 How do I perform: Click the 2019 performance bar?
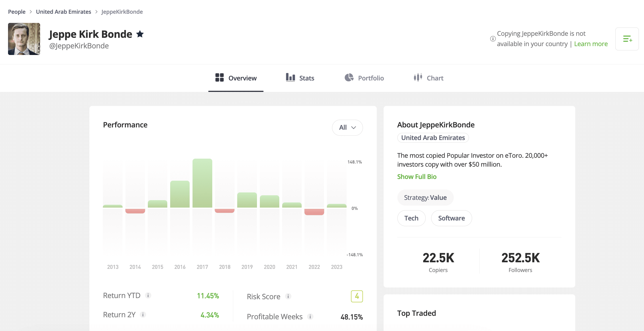[247, 200]
